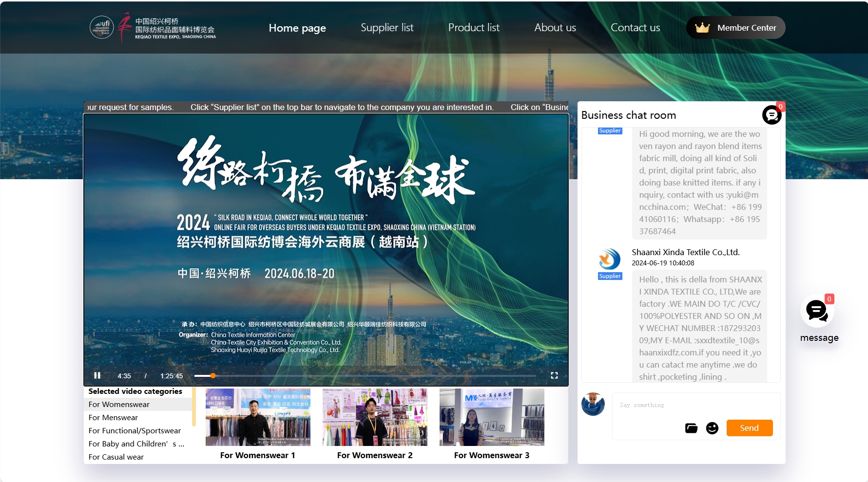This screenshot has width=868, height=482.
Task: Pause the video playback
Action: pos(97,375)
